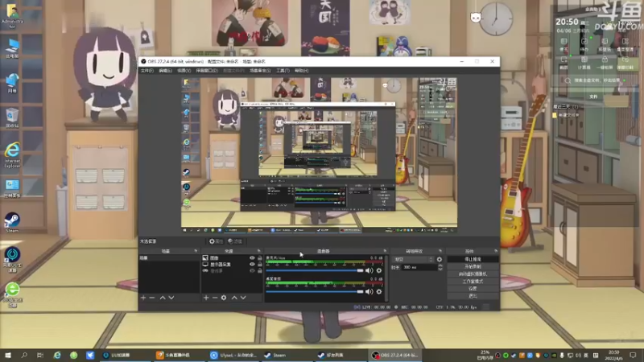Click the 开始录制 start recording button
The height and width of the screenshot is (362, 644).
coord(473,267)
